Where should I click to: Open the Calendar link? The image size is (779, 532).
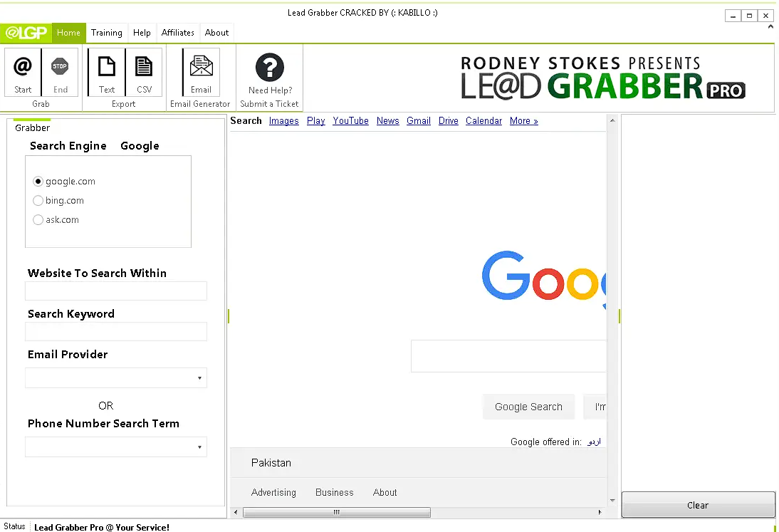tap(484, 120)
